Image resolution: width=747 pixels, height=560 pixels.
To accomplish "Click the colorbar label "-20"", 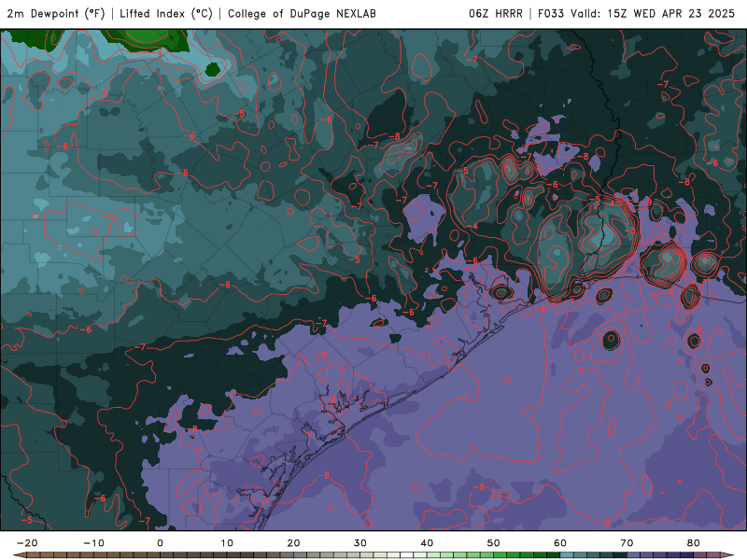I will (x=27, y=543).
